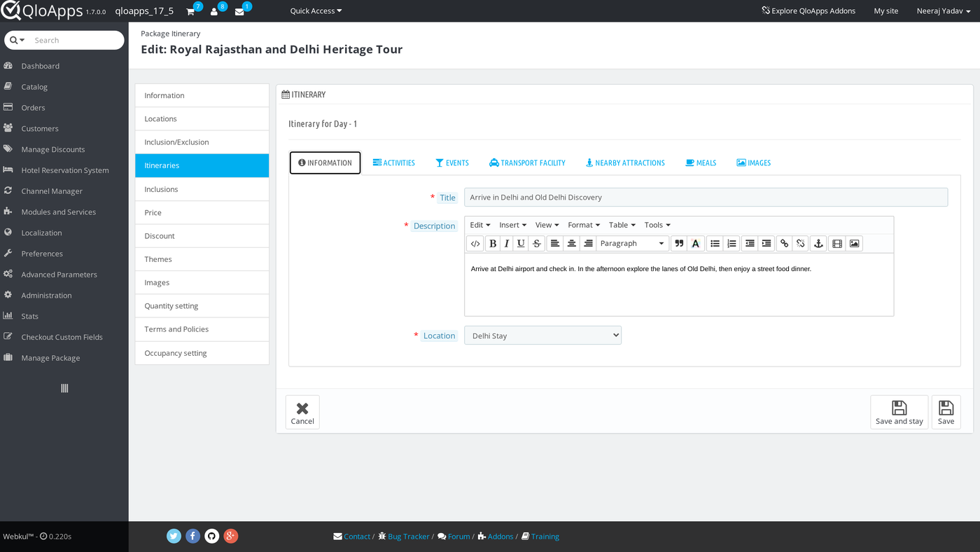Open the Paragraph format dropdown
Screen dimensions: 980x552
pos(632,243)
